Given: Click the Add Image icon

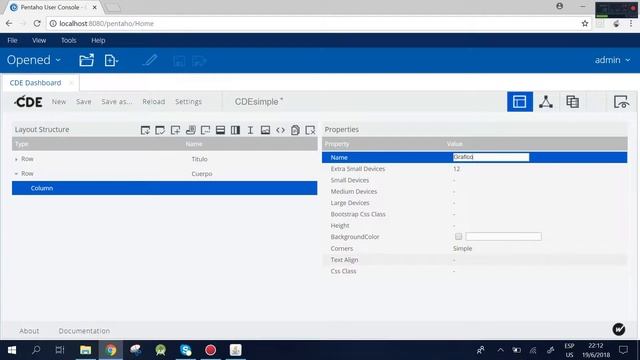Looking at the screenshot, I should [x=265, y=130].
